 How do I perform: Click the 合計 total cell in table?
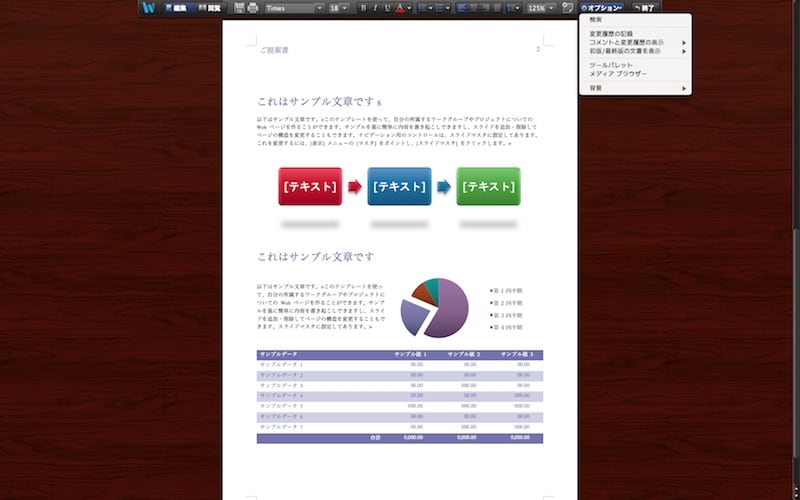(x=375, y=438)
